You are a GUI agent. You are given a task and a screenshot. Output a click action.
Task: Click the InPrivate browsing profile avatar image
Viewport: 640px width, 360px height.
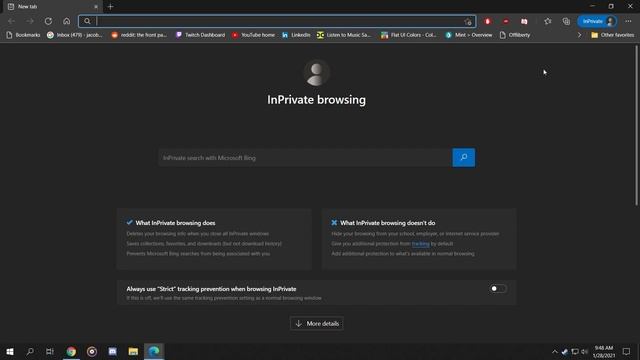pos(316,73)
